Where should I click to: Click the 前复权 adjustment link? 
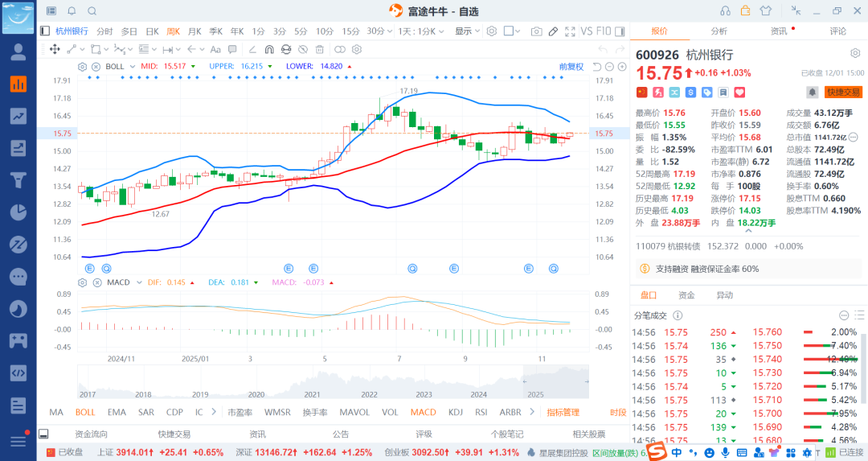[x=571, y=67]
